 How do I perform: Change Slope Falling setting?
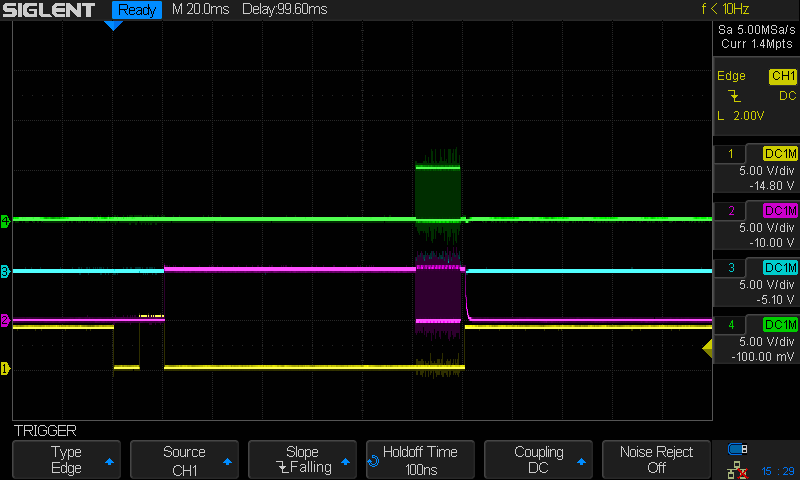[x=302, y=460]
